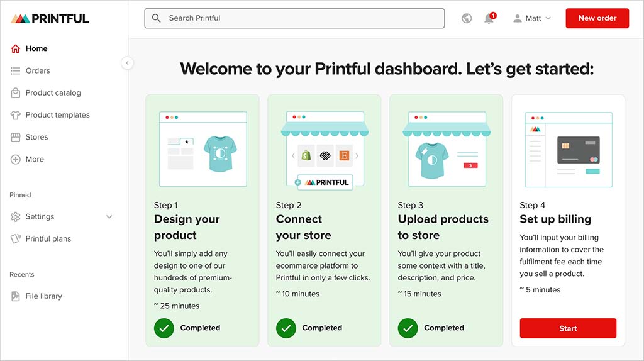Click Step 4 billing card illustration
644x361 pixels.
(569, 150)
